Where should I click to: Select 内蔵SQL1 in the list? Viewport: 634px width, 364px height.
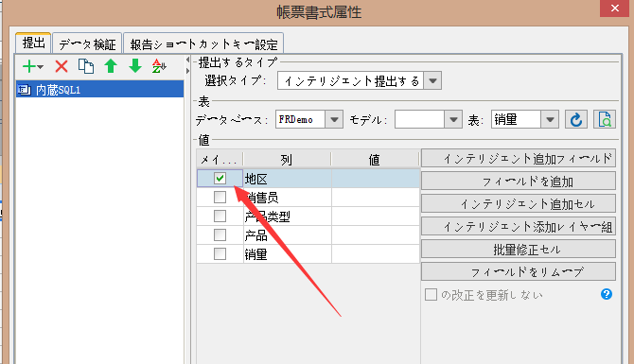pyautogui.click(x=100, y=89)
